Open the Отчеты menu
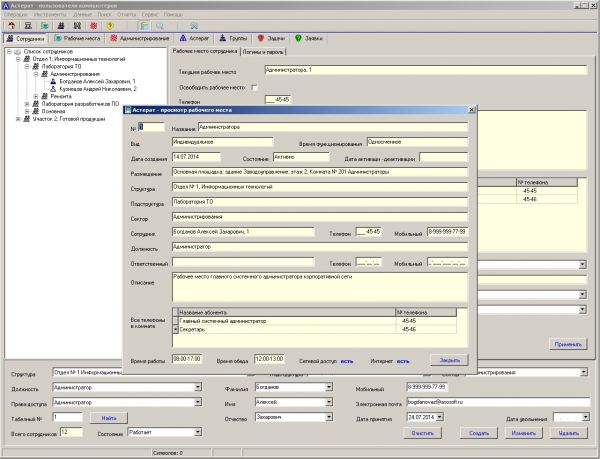 (x=126, y=15)
